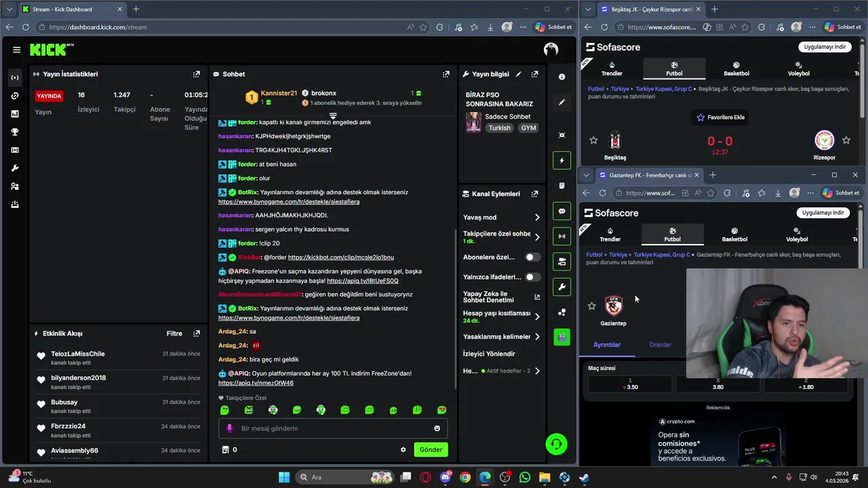The image size is (868, 488).
Task: Pop out the Sohbet chat panel
Action: pos(446,74)
